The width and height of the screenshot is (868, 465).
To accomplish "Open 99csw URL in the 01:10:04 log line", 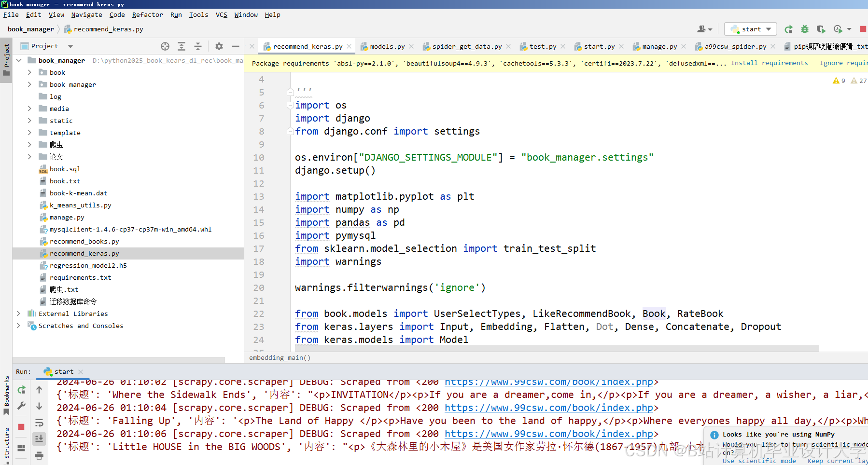I will 548,408.
